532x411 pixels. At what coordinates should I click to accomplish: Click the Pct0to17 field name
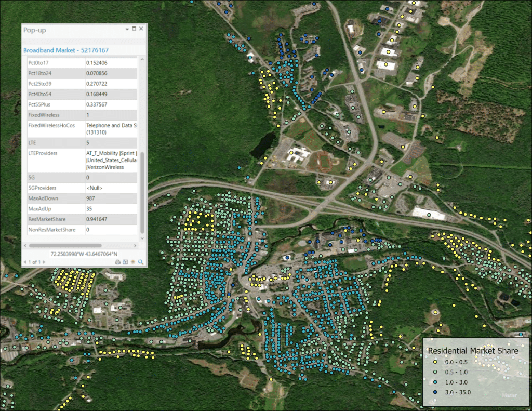point(38,63)
